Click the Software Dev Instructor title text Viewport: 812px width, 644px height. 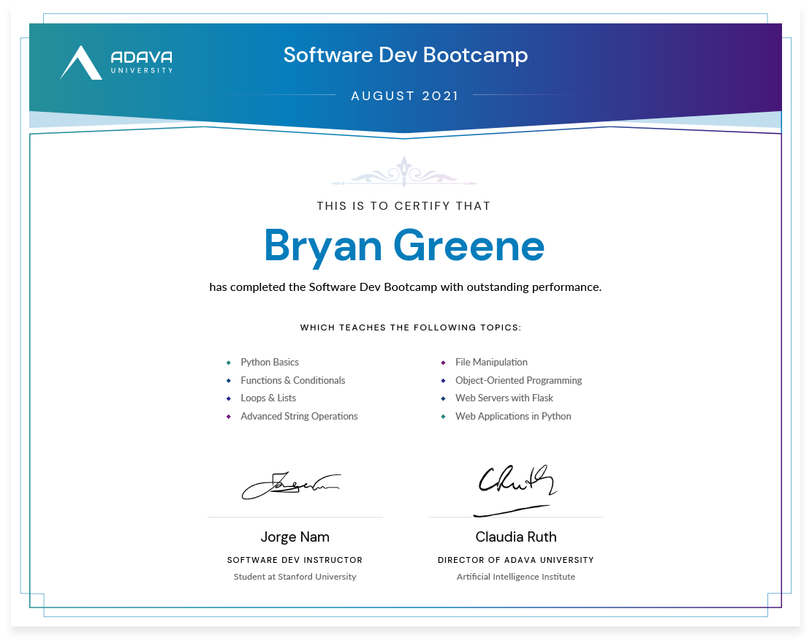click(x=295, y=560)
